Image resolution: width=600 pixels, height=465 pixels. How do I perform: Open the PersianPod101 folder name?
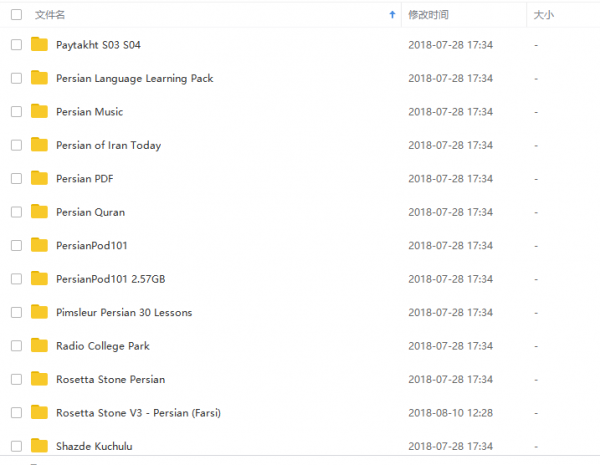click(91, 246)
